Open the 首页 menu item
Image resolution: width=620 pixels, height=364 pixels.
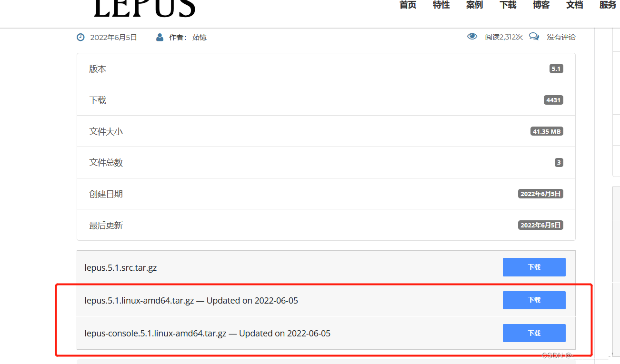click(x=408, y=5)
